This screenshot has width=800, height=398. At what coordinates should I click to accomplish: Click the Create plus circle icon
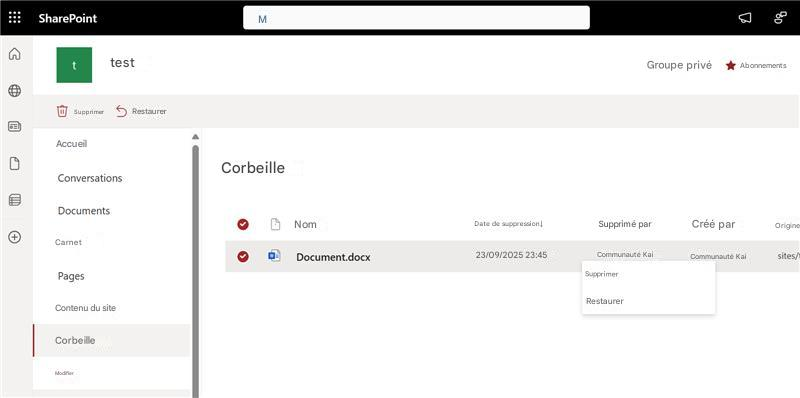[15, 237]
